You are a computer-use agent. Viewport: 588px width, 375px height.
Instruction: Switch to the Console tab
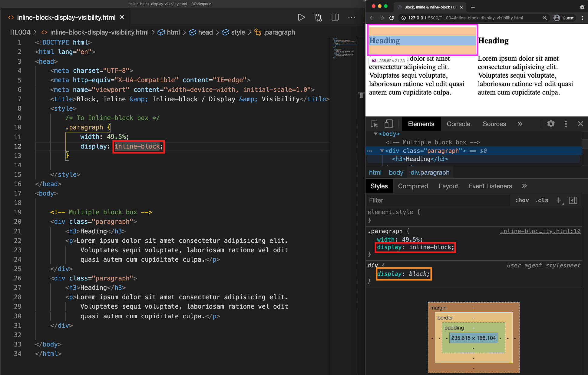458,124
